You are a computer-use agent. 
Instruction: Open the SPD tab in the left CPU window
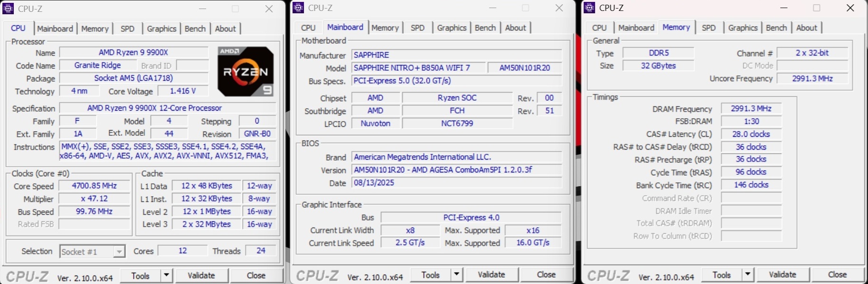click(x=127, y=28)
